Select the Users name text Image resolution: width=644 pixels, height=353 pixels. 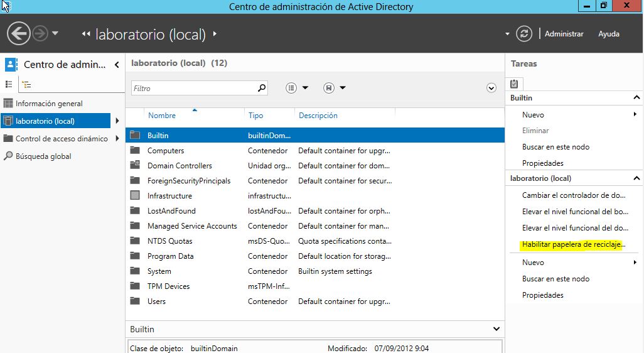pyautogui.click(x=156, y=301)
